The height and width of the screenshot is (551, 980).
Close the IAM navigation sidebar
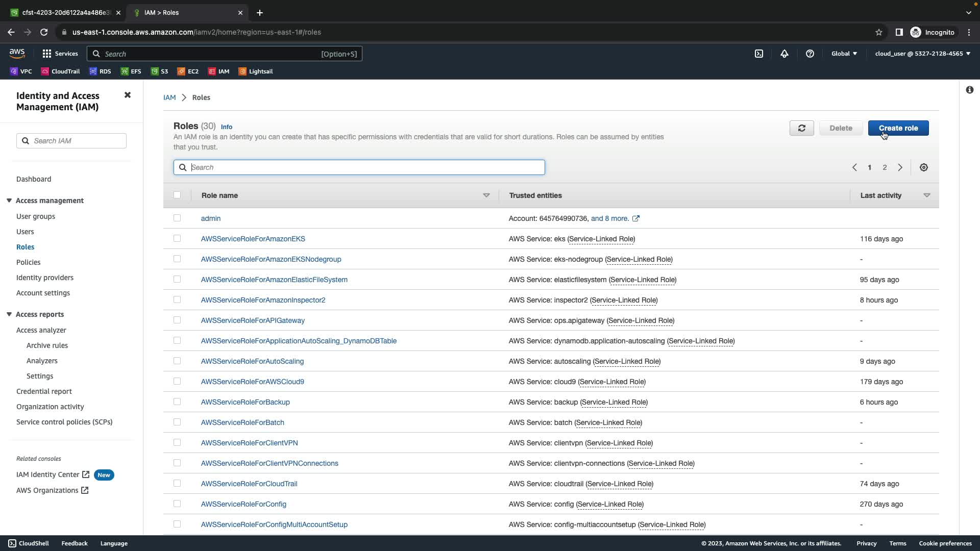coord(128,95)
